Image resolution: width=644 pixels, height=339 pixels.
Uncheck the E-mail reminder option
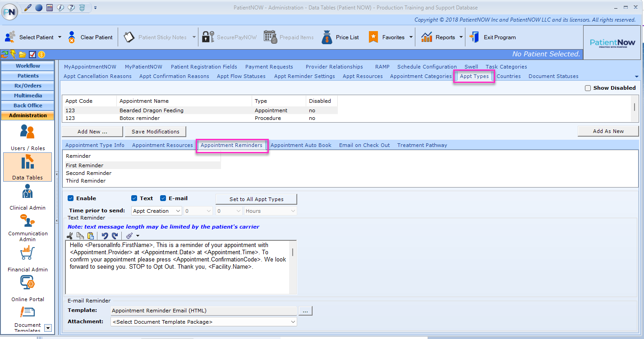pos(163,198)
